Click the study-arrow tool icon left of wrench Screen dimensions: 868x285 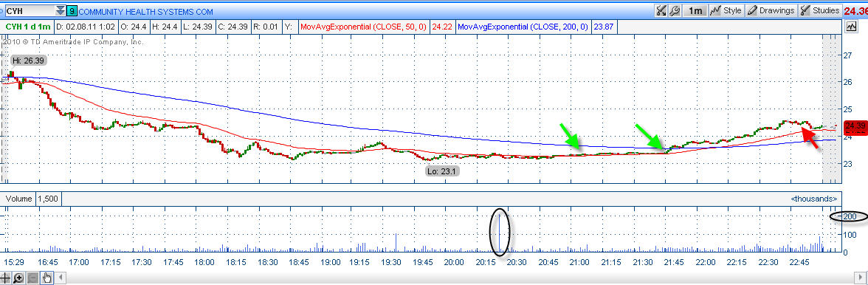[661, 10]
